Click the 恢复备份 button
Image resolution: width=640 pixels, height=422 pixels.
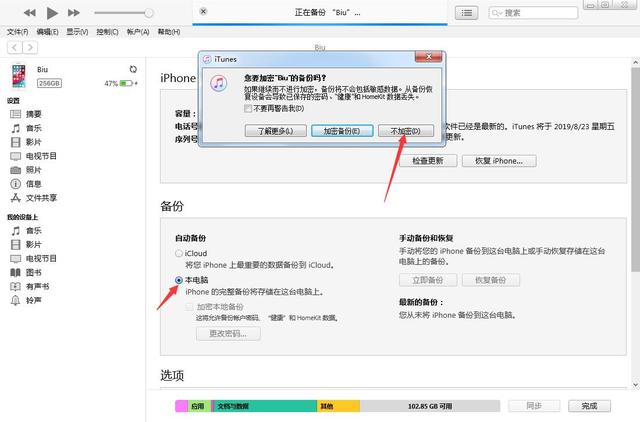click(x=491, y=280)
